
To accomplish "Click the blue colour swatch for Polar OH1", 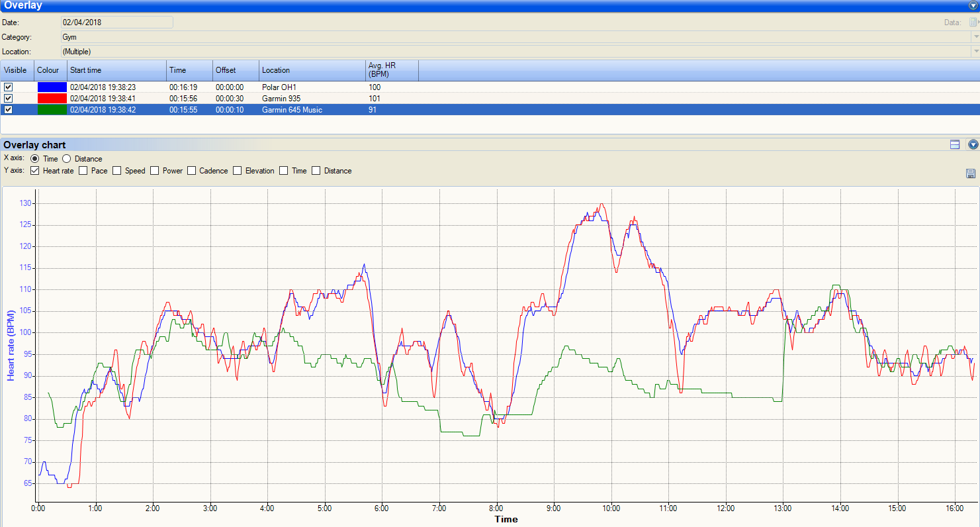I will tap(52, 87).
